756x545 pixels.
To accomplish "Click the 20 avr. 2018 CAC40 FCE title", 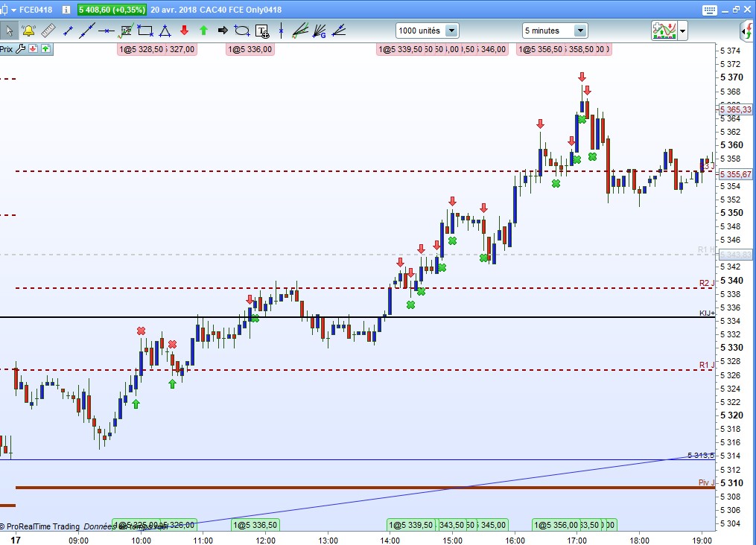I will [216, 10].
